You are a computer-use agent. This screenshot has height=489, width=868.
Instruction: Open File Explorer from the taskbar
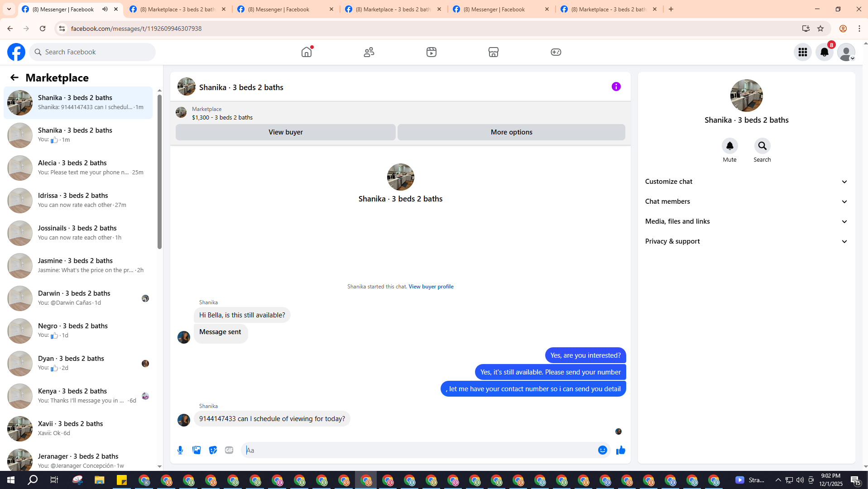pos(100,480)
